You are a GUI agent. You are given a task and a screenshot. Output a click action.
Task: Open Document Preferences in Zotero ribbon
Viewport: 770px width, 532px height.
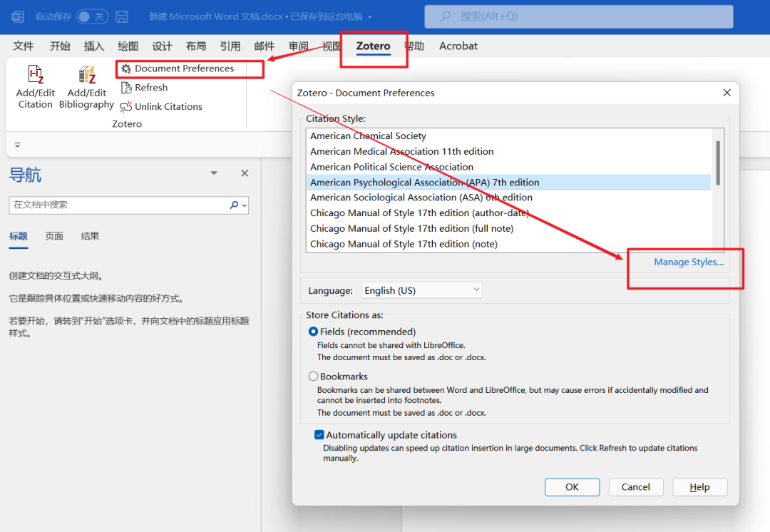[178, 68]
